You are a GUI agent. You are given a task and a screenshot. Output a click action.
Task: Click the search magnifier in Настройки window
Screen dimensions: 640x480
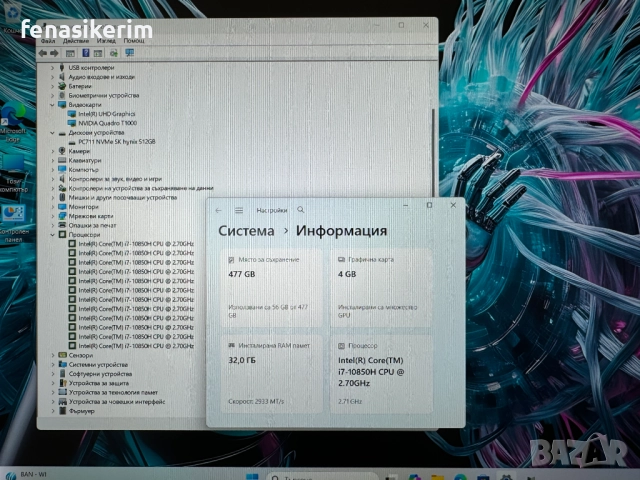tap(301, 210)
